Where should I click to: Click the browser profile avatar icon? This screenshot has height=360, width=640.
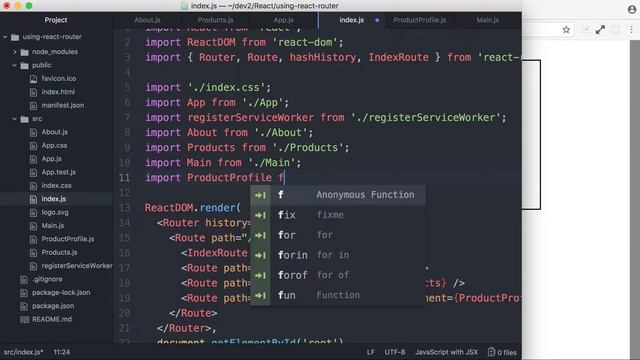[632, 9]
